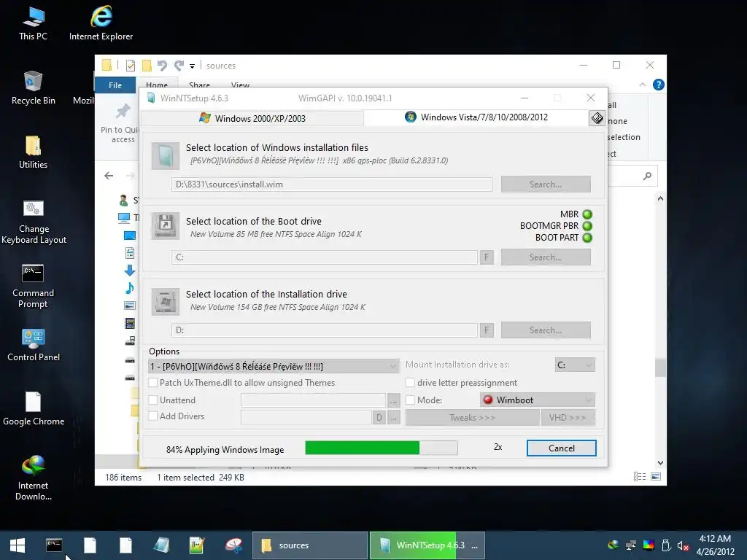This screenshot has height=560, width=747.
Task: Click the Boot drive F format button
Action: point(487,257)
